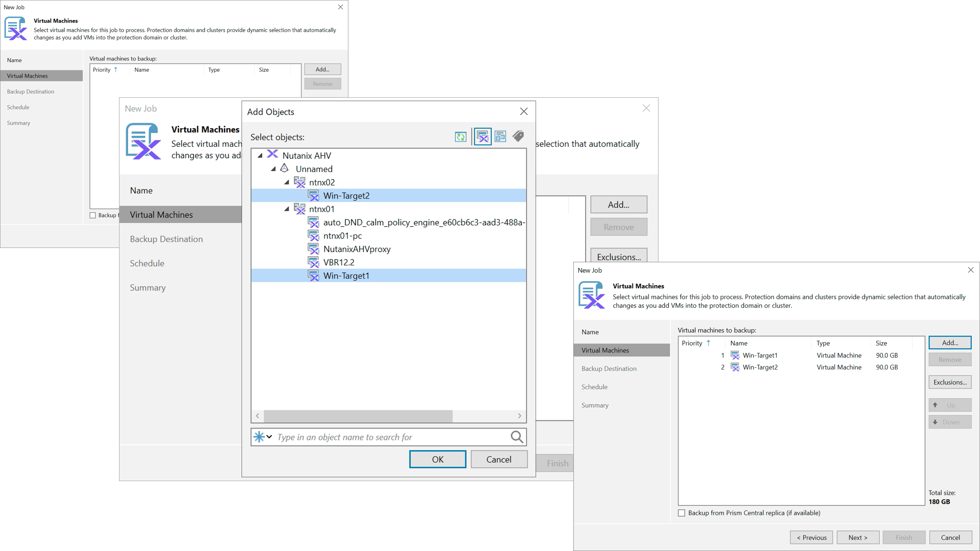Click the horizontal scrollbar thumb in Add Objects
Viewport: 980px width, 551px height.
tap(358, 416)
